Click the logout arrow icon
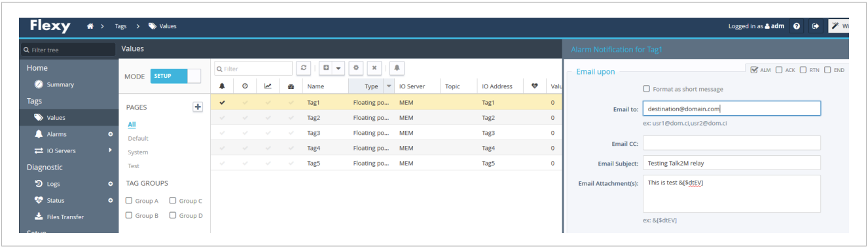 pos(816,26)
